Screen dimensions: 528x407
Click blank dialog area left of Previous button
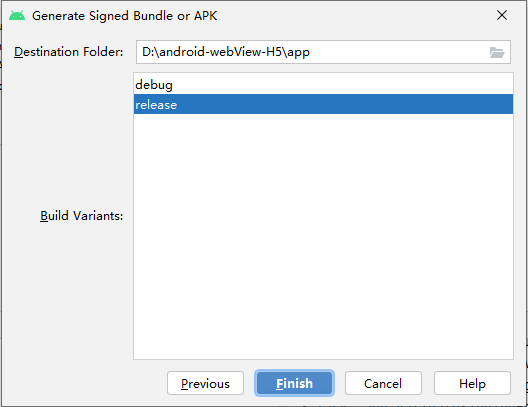[x=84, y=383]
